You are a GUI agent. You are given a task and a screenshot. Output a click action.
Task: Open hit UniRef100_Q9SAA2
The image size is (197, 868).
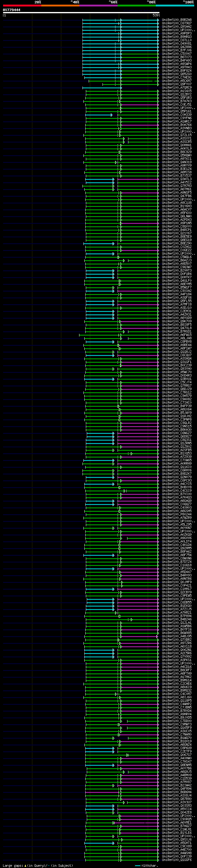pos(177,26)
